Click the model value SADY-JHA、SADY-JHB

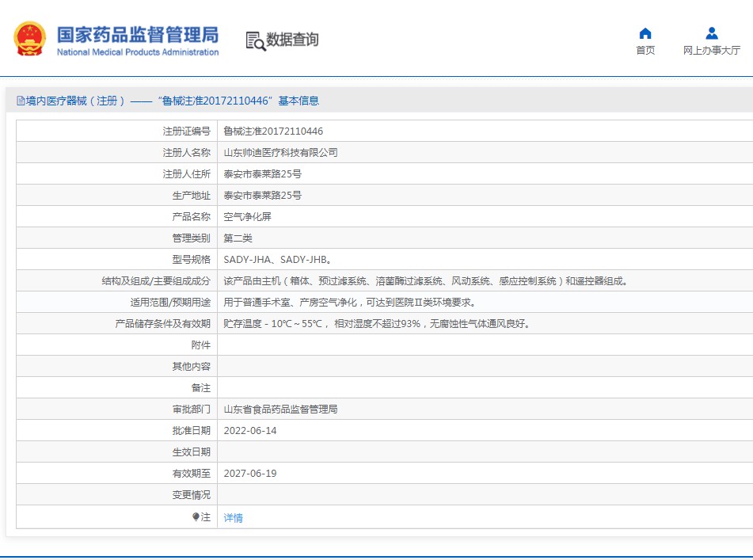point(277,259)
